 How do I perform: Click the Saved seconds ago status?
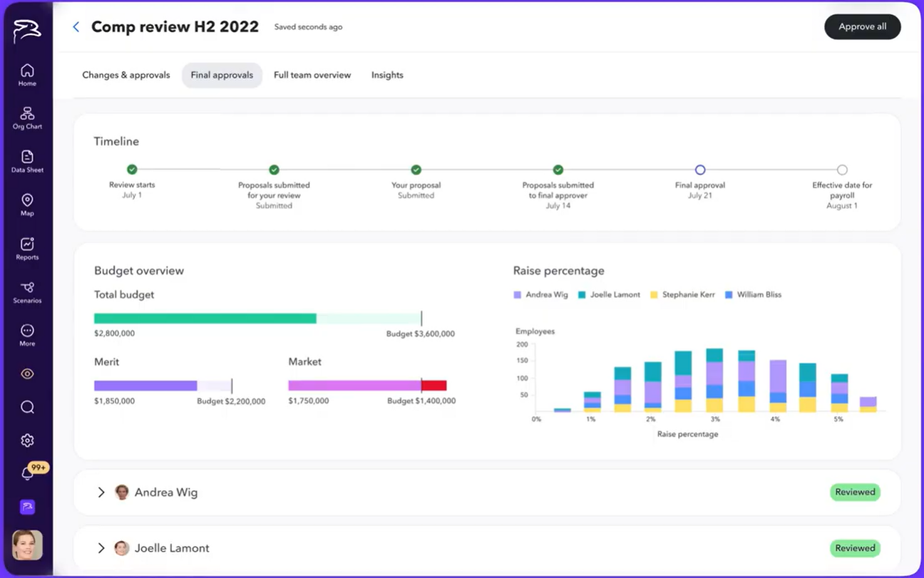click(x=308, y=27)
